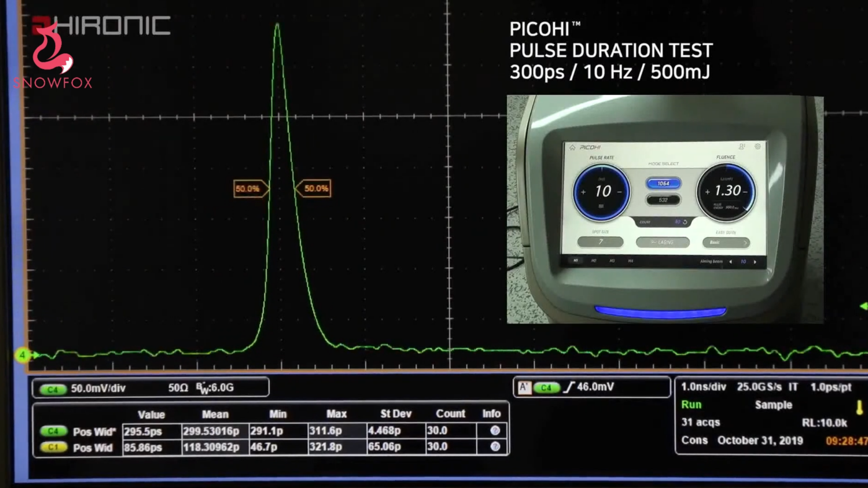
Task: Click the green Run status indicator
Action: (x=691, y=404)
